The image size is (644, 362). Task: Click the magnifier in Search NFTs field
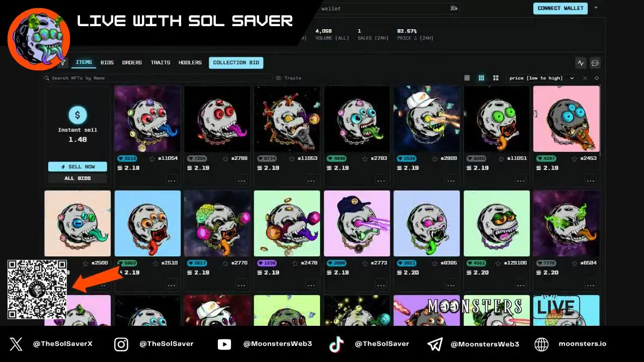(x=47, y=78)
